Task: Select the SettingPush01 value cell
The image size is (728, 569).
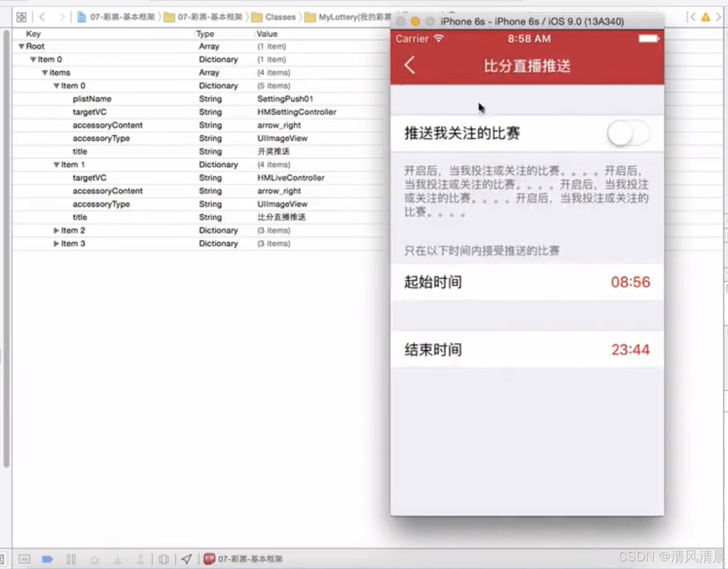Action: pyautogui.click(x=285, y=99)
